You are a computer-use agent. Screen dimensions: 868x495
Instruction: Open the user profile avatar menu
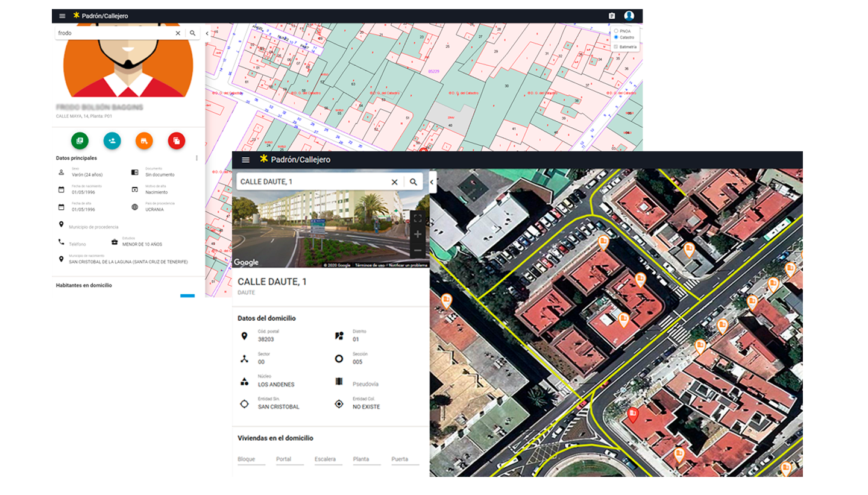629,16
